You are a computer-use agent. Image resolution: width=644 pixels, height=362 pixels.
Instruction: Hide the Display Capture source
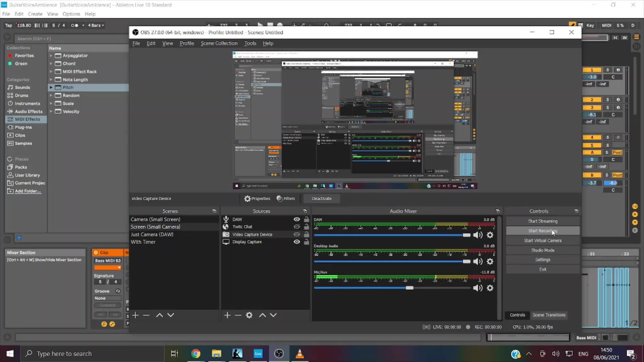pos(297,242)
